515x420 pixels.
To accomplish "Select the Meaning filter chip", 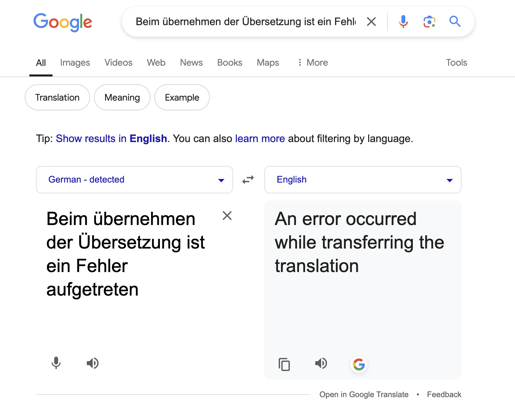I will (x=122, y=97).
